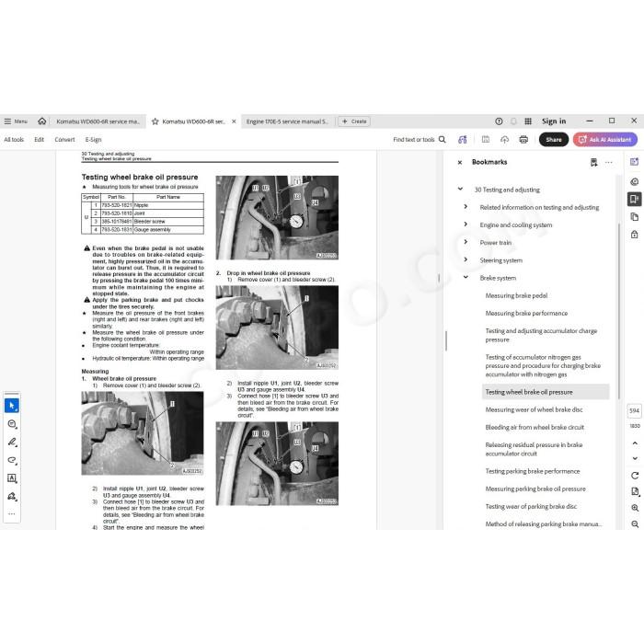644x644 pixels.
Task: Click the Rotate page icon
Action: point(635,476)
